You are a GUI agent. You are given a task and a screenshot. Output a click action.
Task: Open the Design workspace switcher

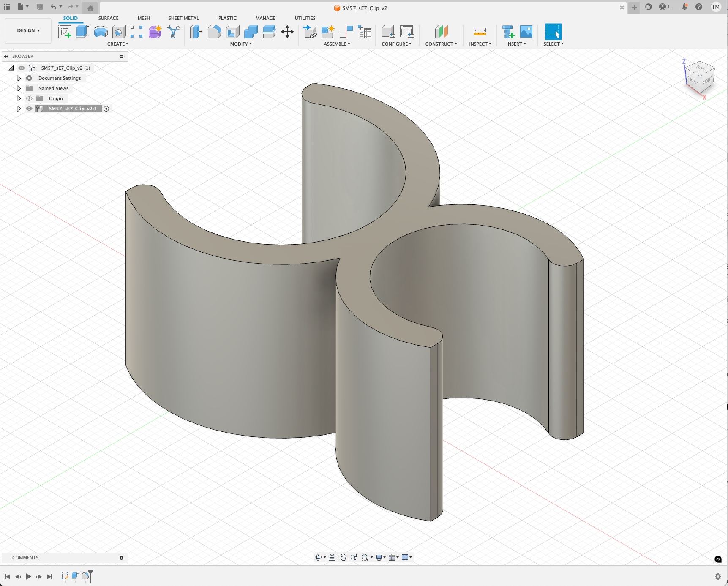pos(27,30)
